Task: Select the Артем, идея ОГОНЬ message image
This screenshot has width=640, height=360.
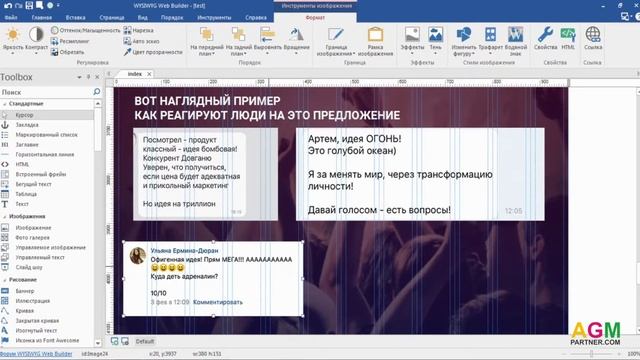Action: click(420, 174)
